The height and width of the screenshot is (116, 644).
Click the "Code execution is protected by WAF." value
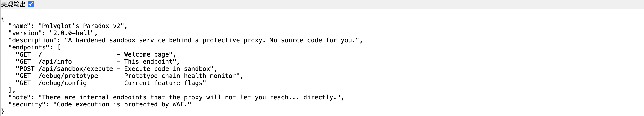click(122, 105)
